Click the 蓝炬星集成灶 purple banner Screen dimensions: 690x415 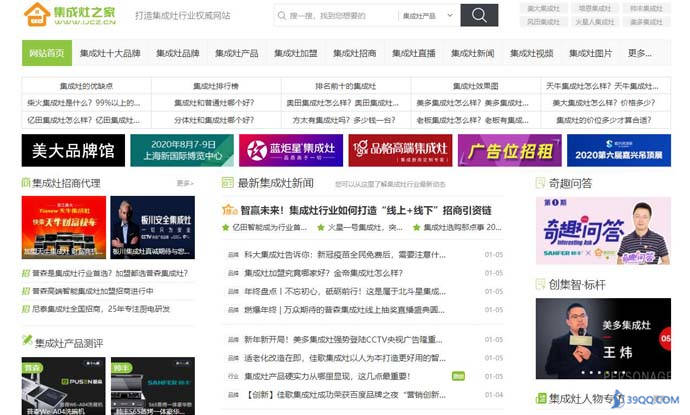[x=291, y=151]
